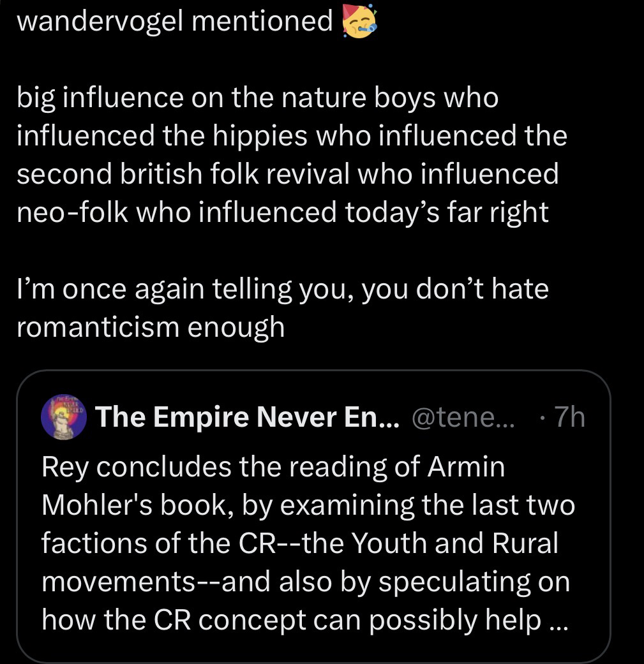
Task: Click the 'Youth and Rural' line in quote
Action: [300, 543]
